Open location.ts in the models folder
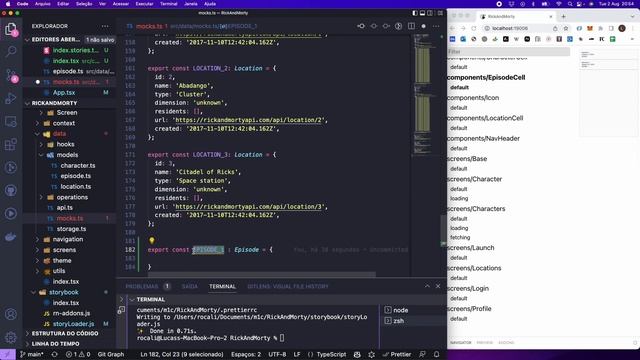Screen dimensions: 640x360 (76, 187)
